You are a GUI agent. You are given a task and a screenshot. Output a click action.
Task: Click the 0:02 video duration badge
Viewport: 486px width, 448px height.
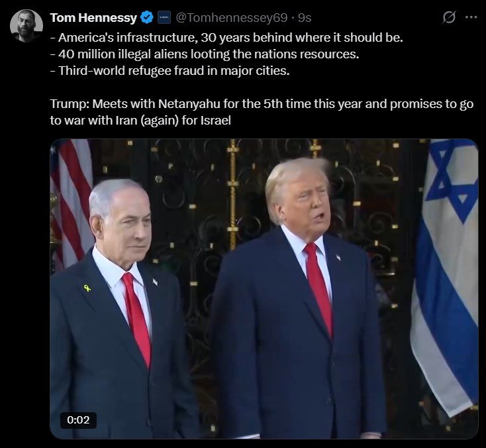click(78, 420)
